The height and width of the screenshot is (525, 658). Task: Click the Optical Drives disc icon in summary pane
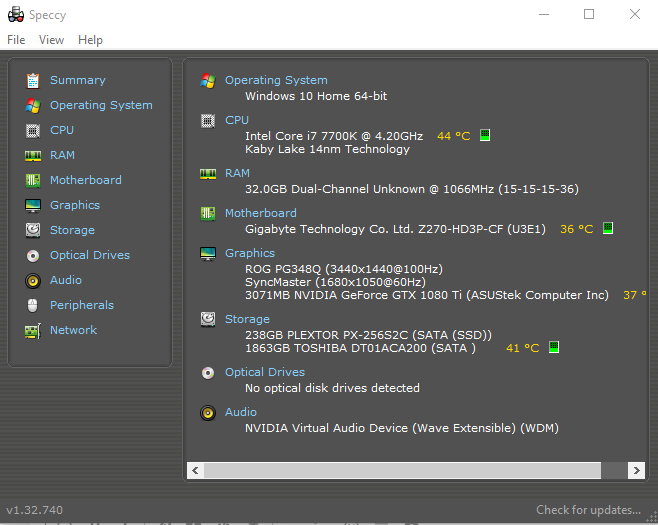point(208,373)
